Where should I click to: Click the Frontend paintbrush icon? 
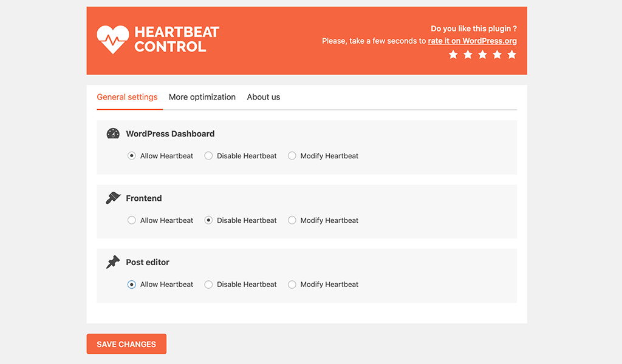113,198
